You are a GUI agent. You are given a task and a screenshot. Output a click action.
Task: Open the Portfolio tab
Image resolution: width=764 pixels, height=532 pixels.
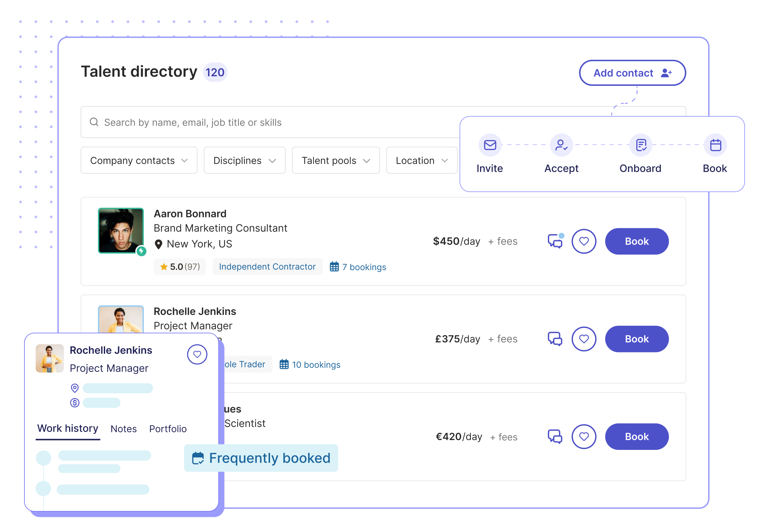point(168,429)
